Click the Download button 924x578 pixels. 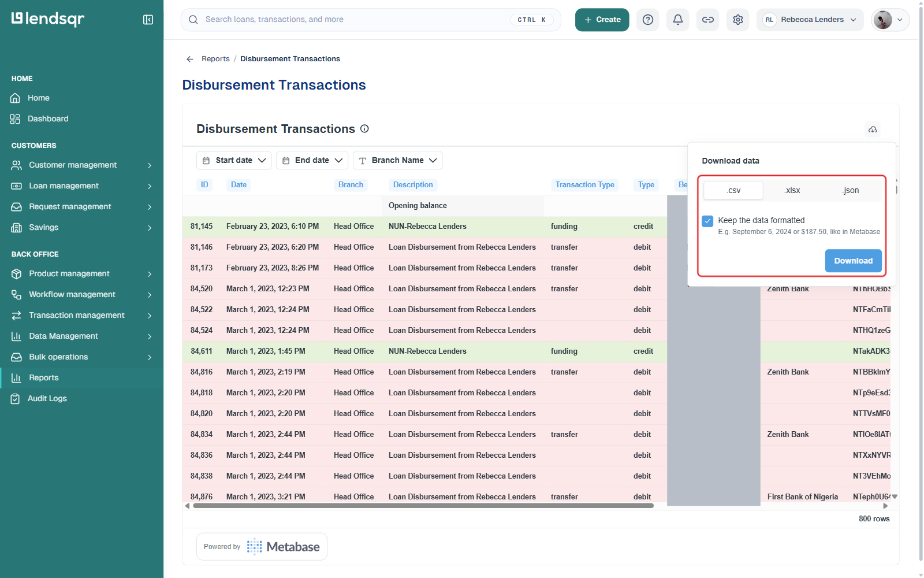coord(854,261)
